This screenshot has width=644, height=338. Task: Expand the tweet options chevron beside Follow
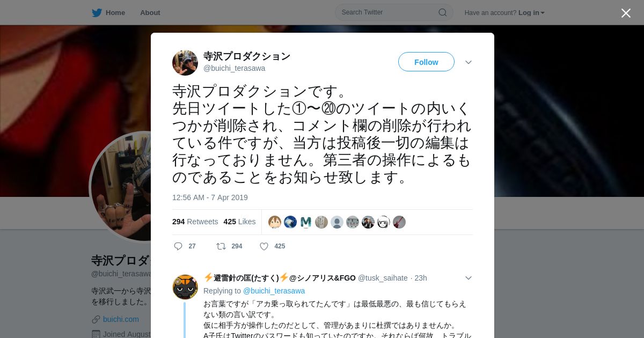point(469,62)
